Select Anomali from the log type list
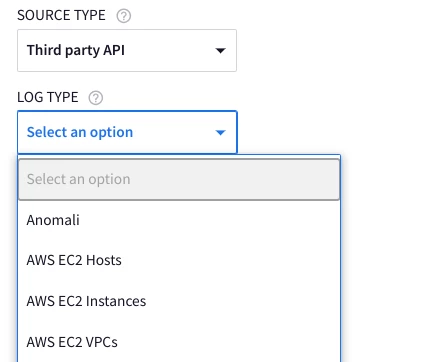This screenshot has width=424, height=362. pyautogui.click(x=179, y=220)
